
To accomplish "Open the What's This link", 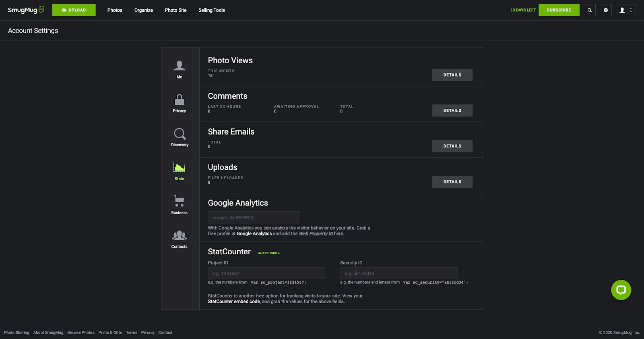I will (x=268, y=253).
